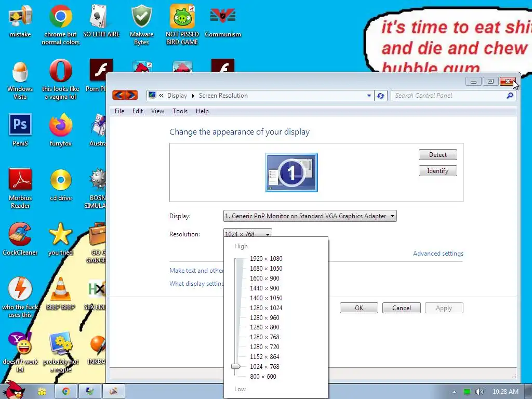Screen dimensions: 532x399
Task: Open Windows Vista egg icon
Action: (x=20, y=80)
